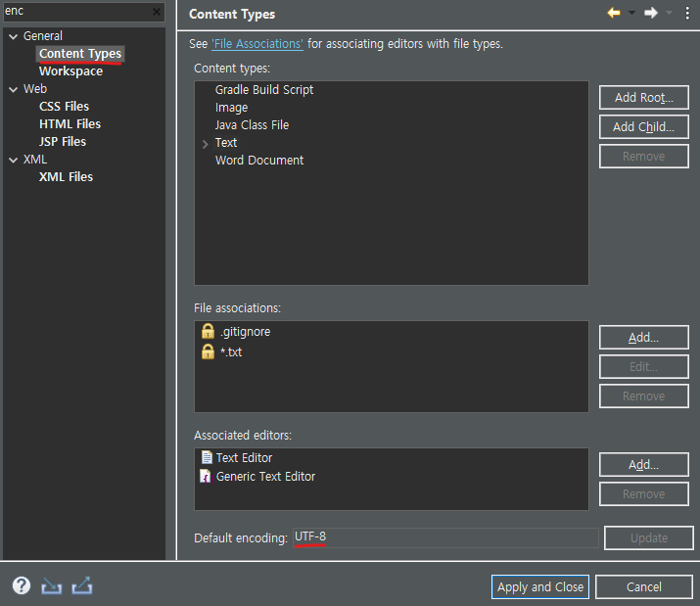Click the lock icon beside .gitignore
Screen dimensions: 700x606
[208, 331]
